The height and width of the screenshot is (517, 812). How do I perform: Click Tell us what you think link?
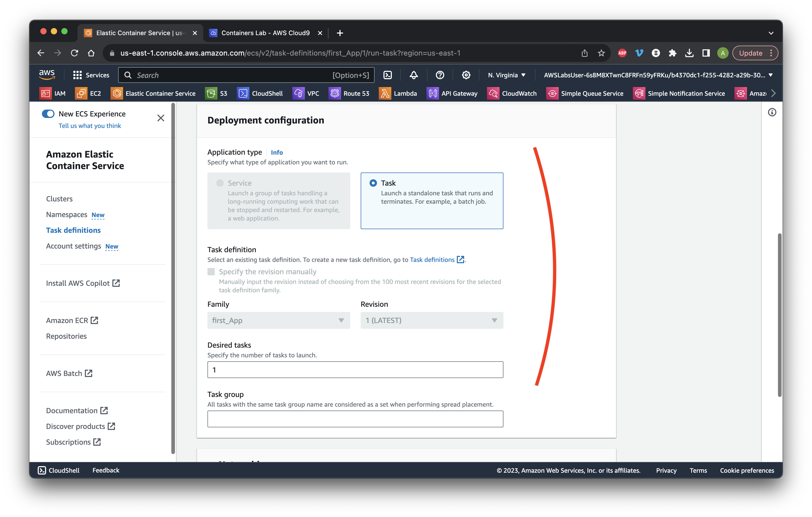[90, 126]
